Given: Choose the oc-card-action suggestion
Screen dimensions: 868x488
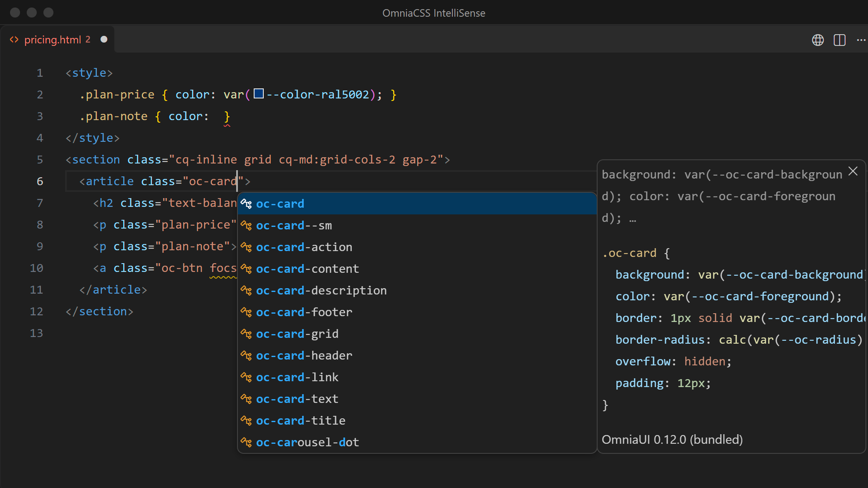Looking at the screenshot, I should tap(417, 247).
